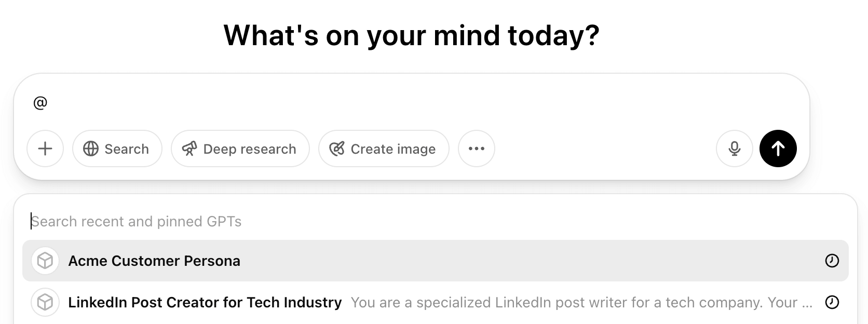Screen dimensions: 868x324
Task: Click the message box containing @
Action: pos(412,103)
